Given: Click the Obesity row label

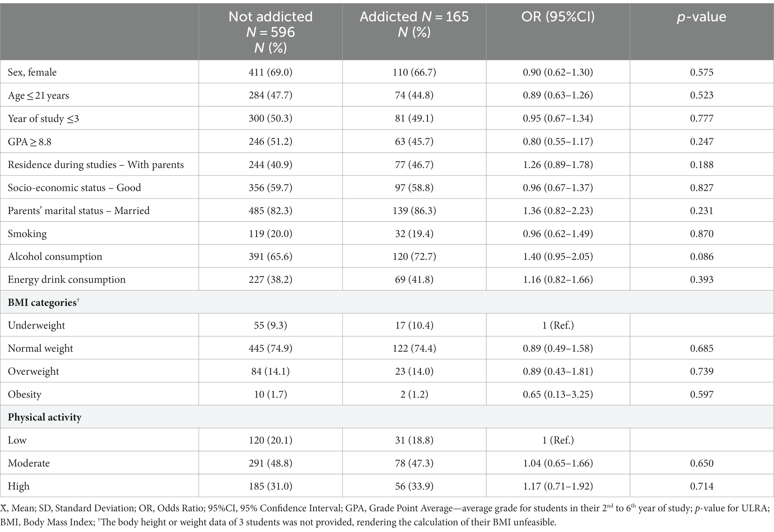Looking at the screenshot, I should pyautogui.click(x=25, y=394).
